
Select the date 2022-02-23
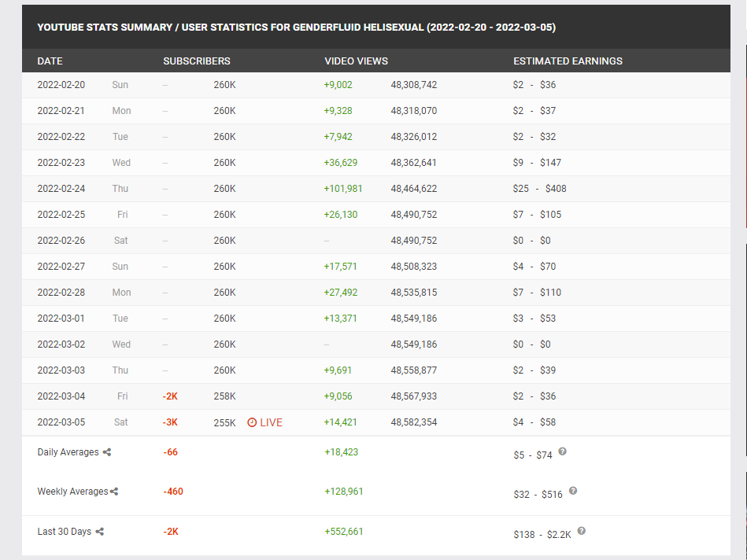(61, 162)
